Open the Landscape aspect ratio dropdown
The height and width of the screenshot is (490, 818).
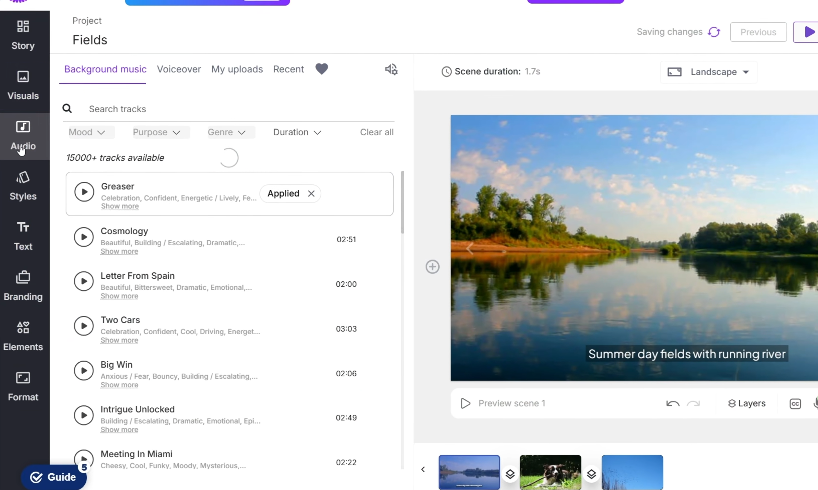[x=708, y=71]
